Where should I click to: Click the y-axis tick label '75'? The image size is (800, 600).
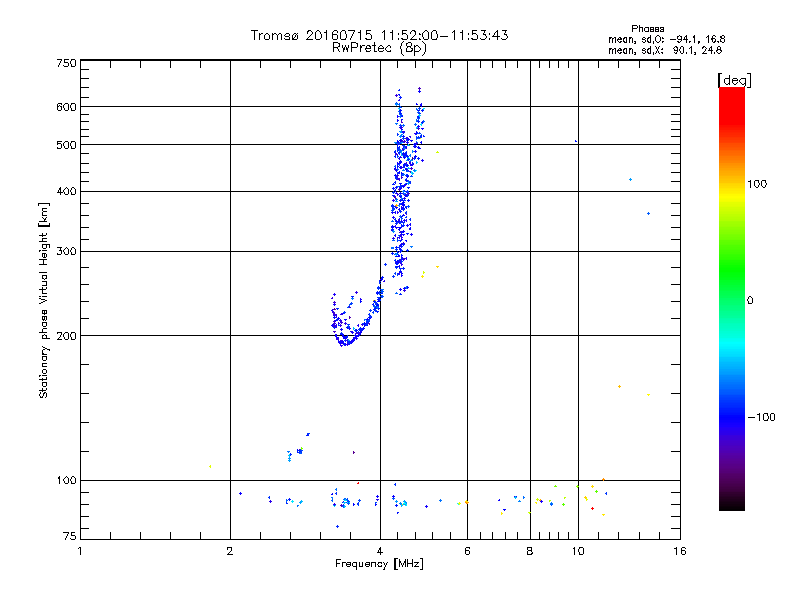70,536
